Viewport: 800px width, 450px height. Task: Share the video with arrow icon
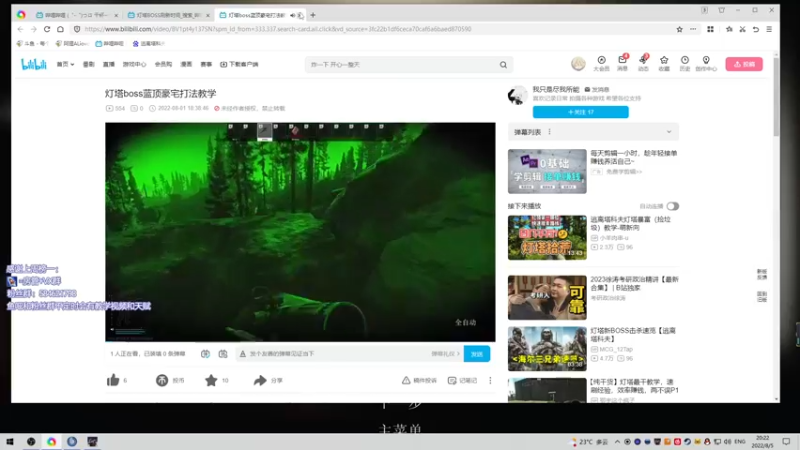pyautogui.click(x=260, y=380)
